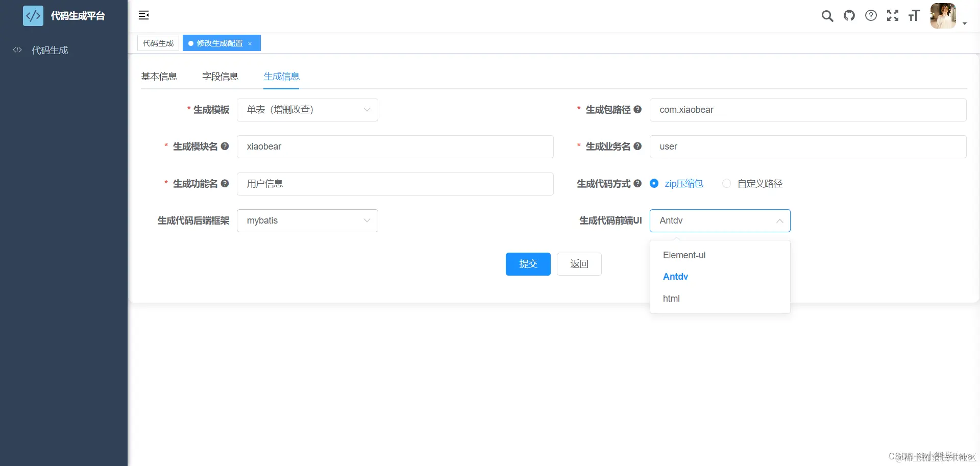Open the GitHub source icon
The height and width of the screenshot is (466, 980).
click(x=849, y=16)
